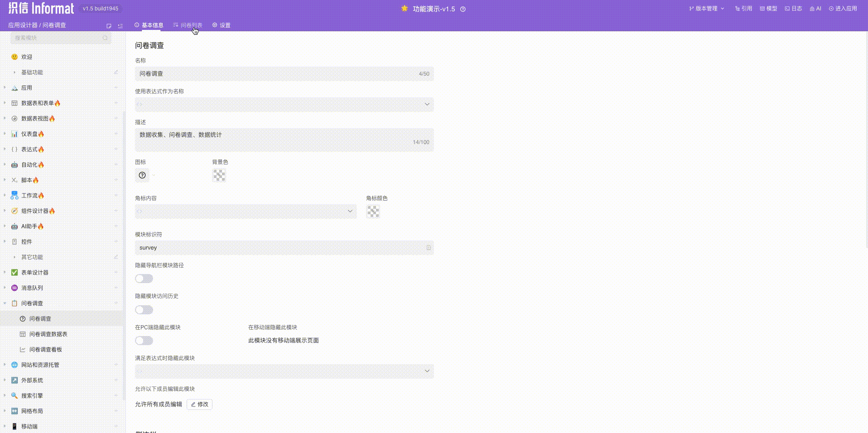Open the 模型 panel in the top bar

tap(768, 8)
